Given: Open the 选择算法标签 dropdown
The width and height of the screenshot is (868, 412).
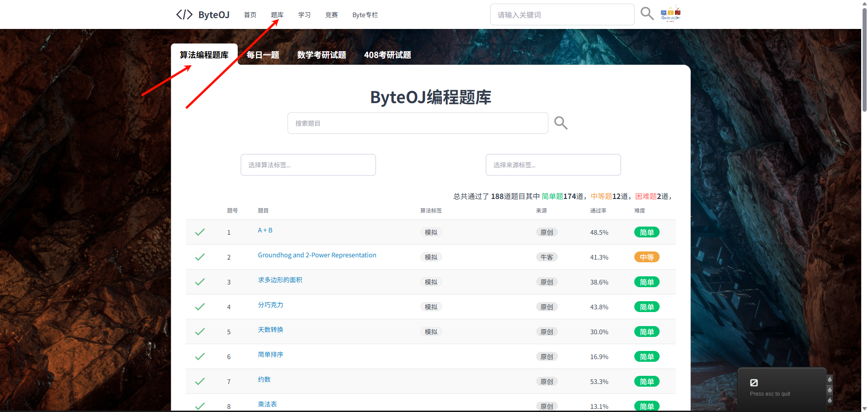Looking at the screenshot, I should [x=308, y=165].
